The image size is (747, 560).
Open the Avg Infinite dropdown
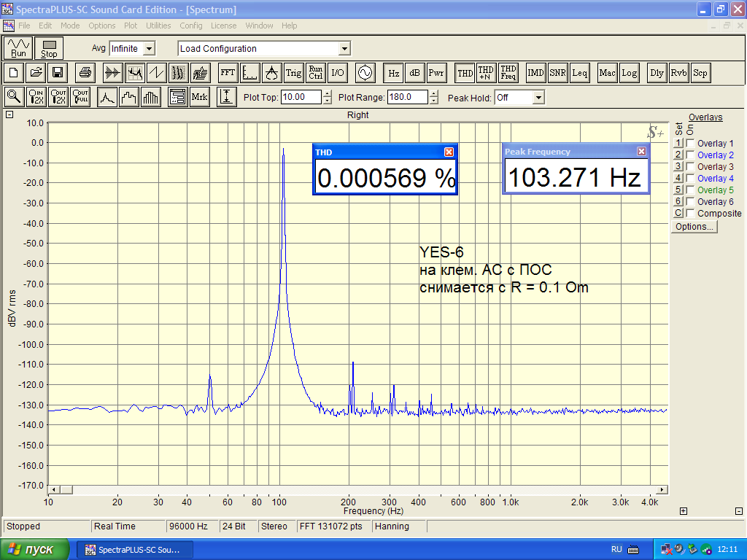[x=149, y=49]
